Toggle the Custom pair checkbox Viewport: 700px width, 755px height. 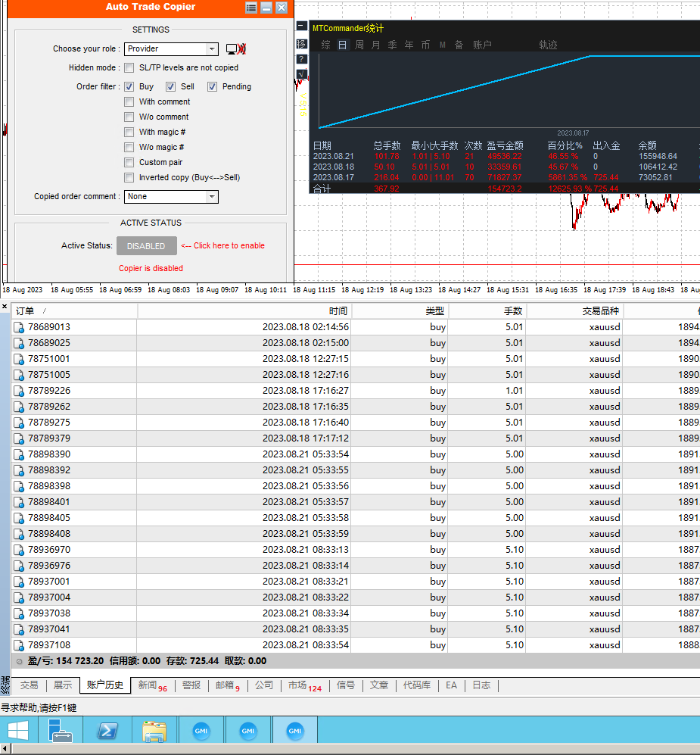point(129,162)
